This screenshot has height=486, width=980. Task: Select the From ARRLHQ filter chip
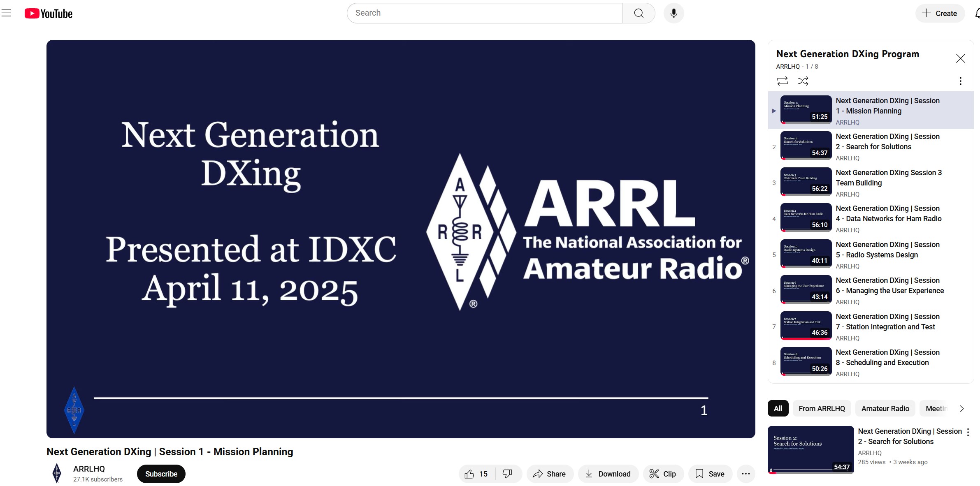point(821,408)
